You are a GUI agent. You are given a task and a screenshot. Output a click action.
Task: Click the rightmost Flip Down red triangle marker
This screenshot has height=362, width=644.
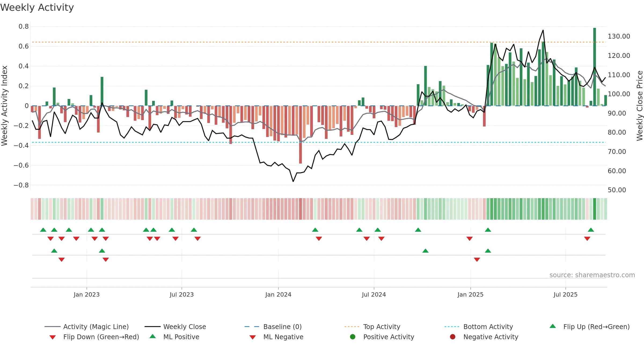point(587,239)
